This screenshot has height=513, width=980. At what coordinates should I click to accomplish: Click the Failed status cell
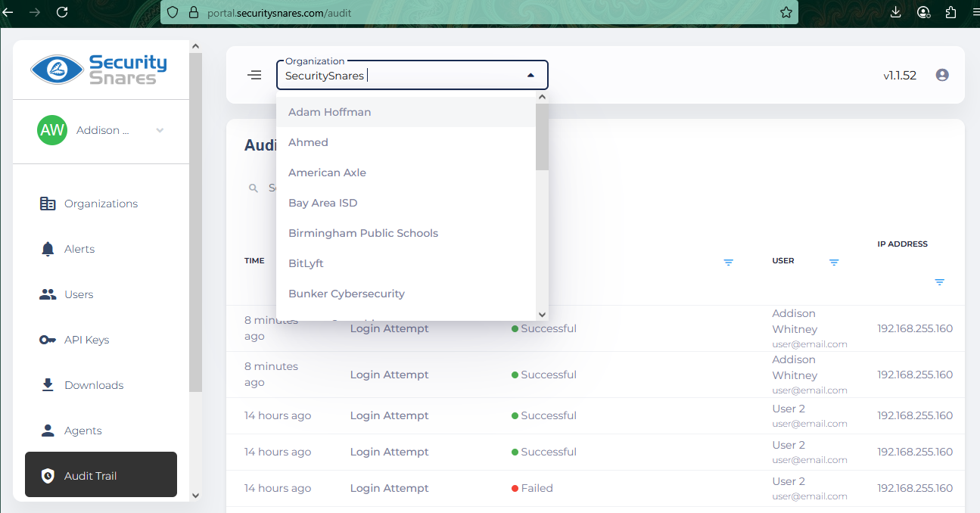[532, 488]
